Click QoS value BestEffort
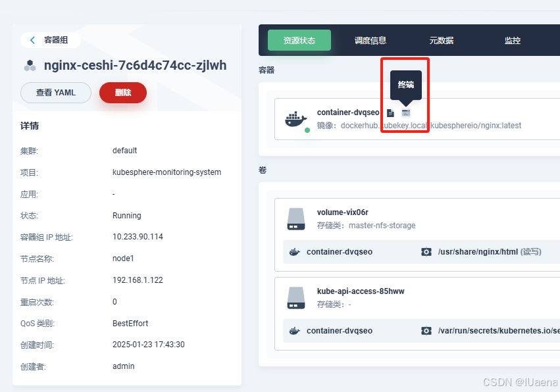 (130, 324)
